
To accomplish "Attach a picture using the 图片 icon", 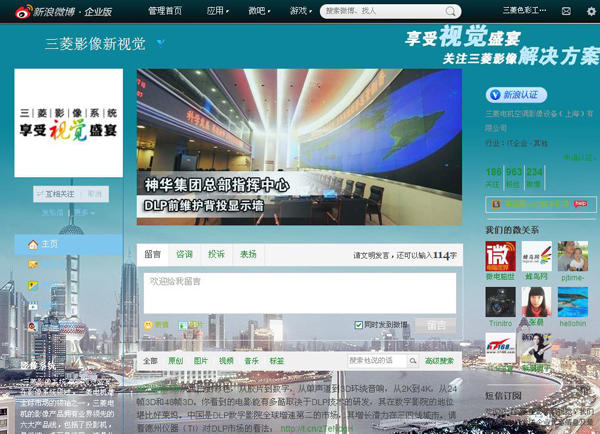I will click(x=184, y=325).
